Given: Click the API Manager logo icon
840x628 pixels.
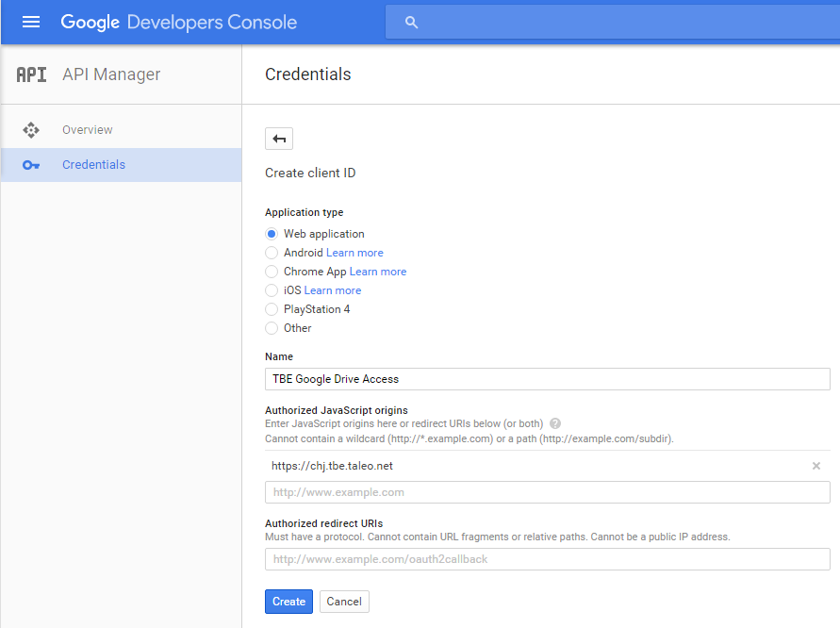Looking at the screenshot, I should pos(31,74).
